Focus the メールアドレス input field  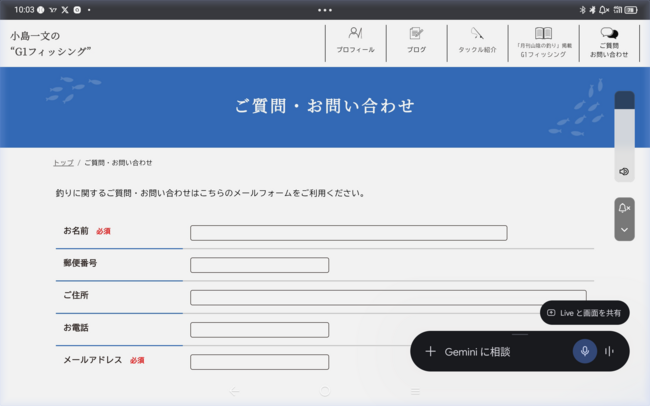260,362
